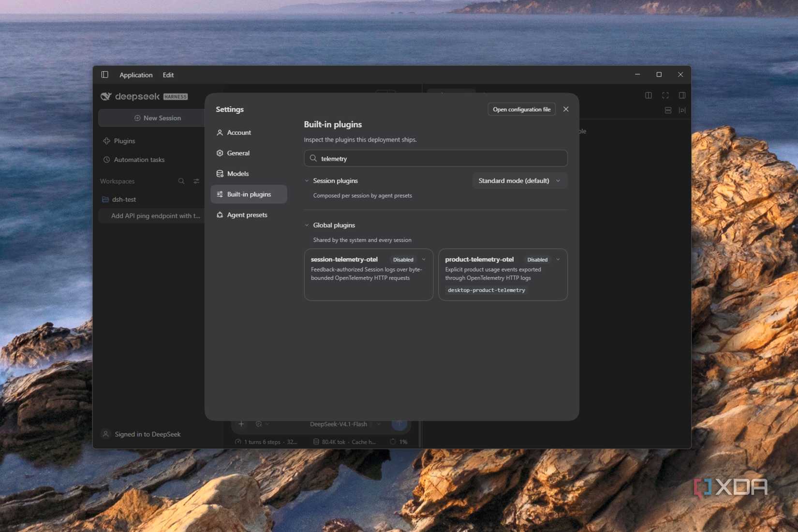Switch to Models settings tab
This screenshot has width=798, height=532.
point(249,174)
